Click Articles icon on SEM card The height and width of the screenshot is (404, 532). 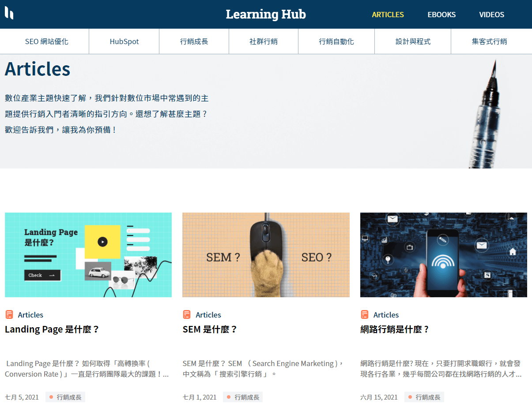tap(187, 314)
